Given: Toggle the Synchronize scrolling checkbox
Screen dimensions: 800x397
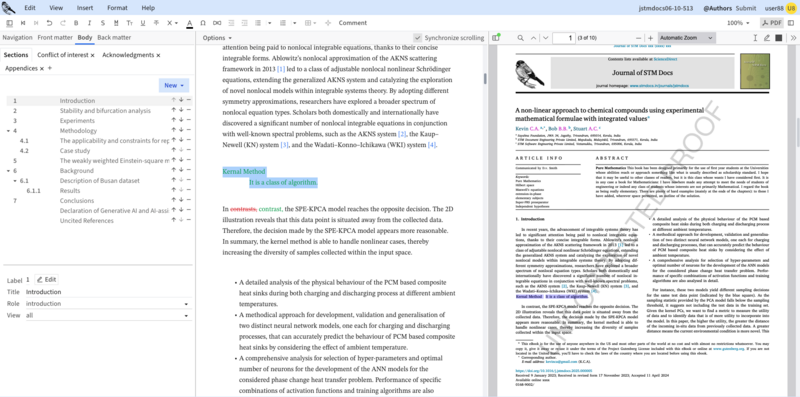Looking at the screenshot, I should click(418, 38).
